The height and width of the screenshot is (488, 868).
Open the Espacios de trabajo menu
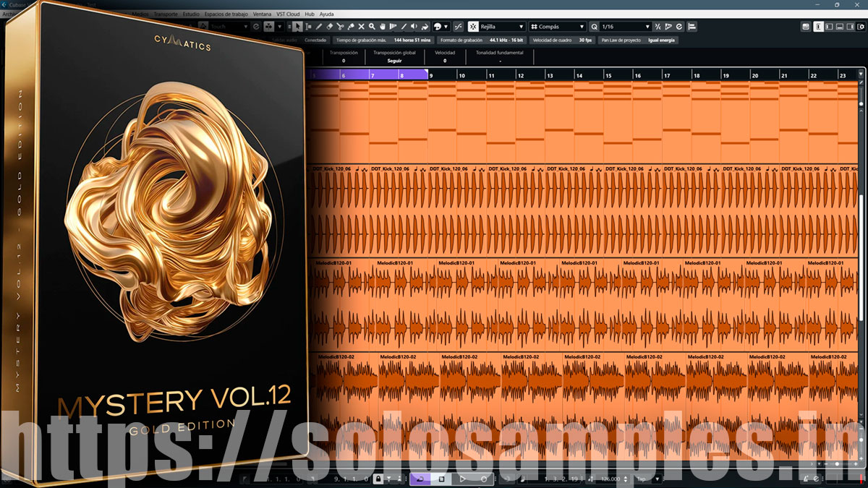click(226, 14)
